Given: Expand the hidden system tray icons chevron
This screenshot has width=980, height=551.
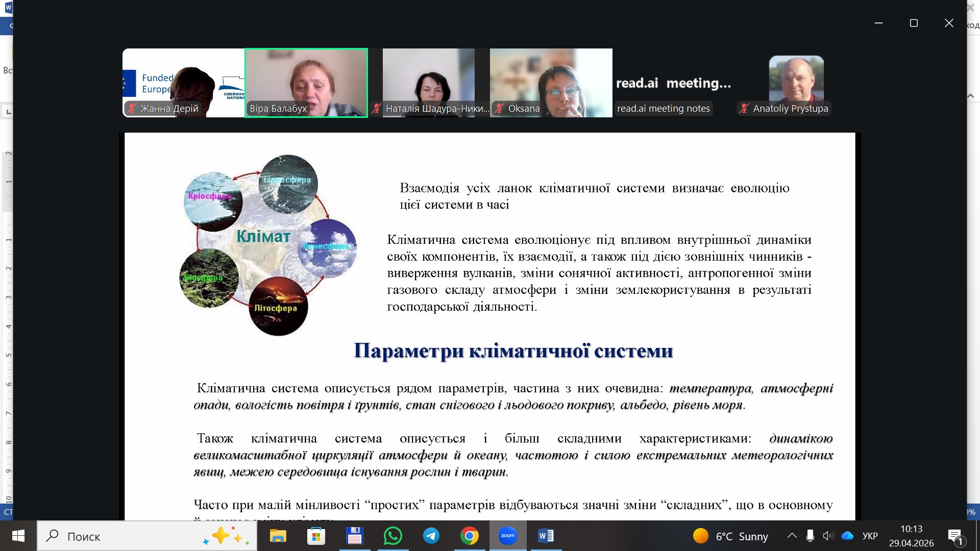Looking at the screenshot, I should pos(792,536).
